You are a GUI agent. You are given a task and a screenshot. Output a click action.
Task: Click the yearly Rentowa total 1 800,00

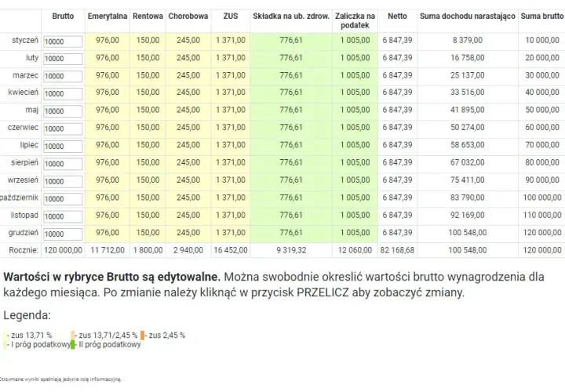[x=148, y=250]
